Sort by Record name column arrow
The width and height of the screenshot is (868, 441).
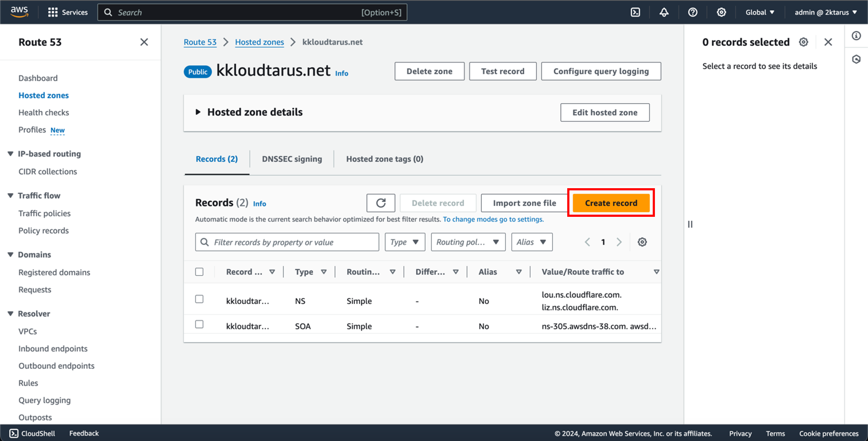click(x=272, y=272)
